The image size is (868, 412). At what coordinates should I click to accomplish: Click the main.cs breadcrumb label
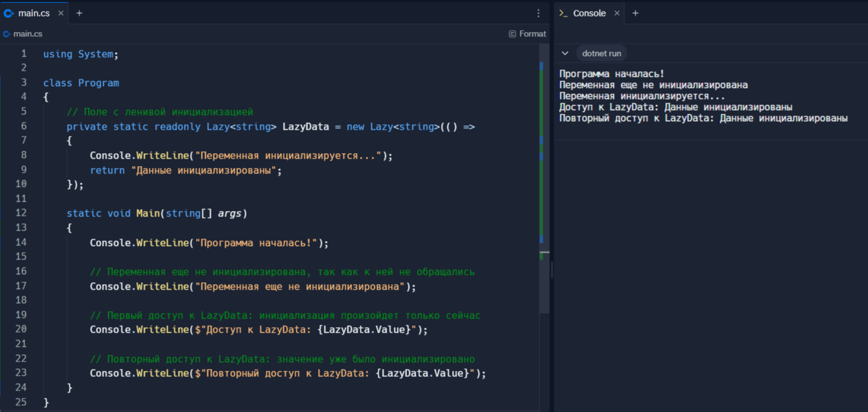27,34
